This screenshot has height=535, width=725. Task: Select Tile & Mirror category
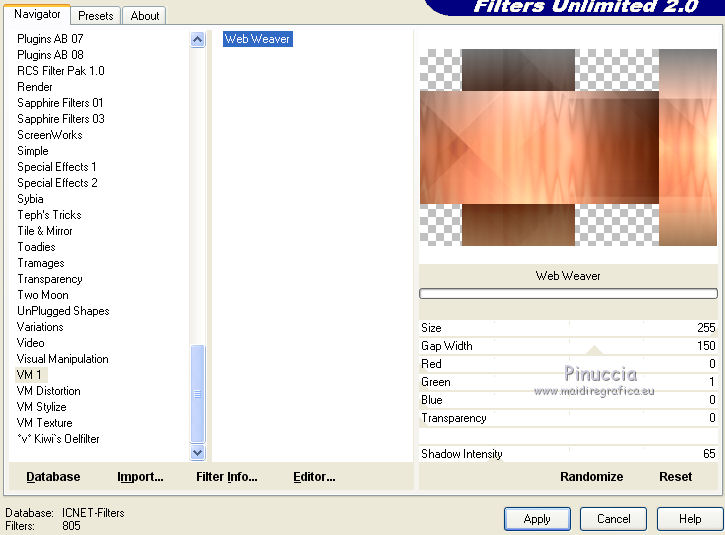tap(45, 231)
